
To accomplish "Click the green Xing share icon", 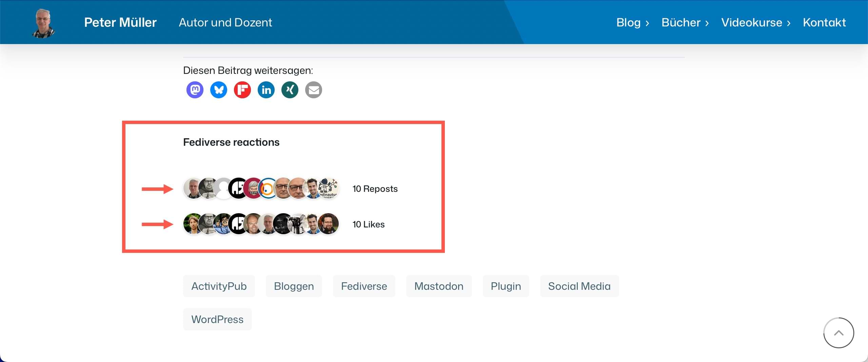I will 290,90.
